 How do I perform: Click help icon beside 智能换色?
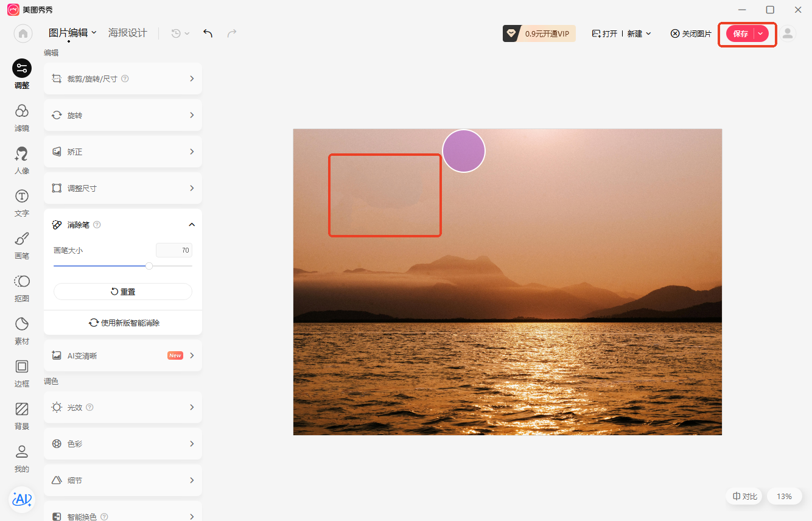[x=104, y=517]
